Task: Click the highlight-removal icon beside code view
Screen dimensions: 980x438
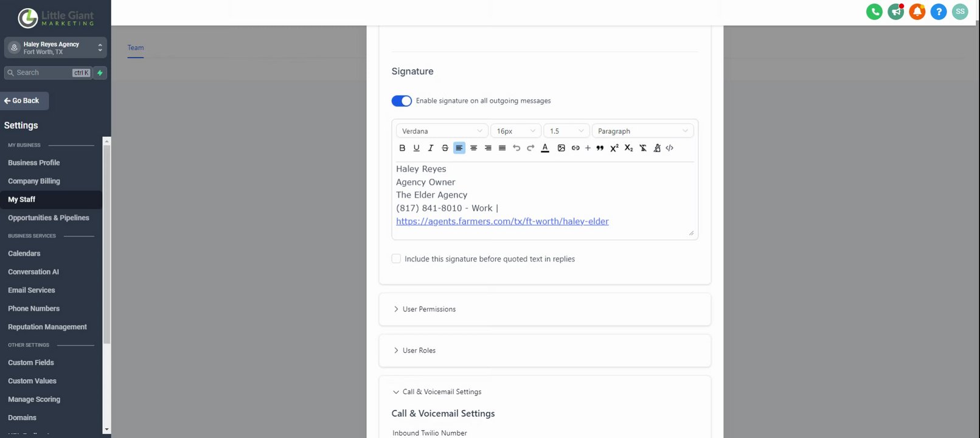Action: click(657, 148)
